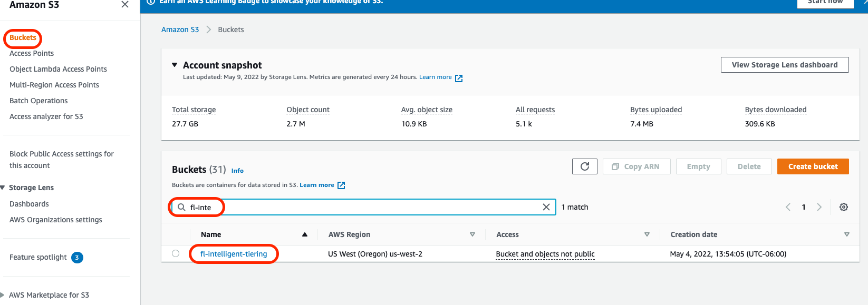Sort by AWS Region column dropdown

point(472,234)
